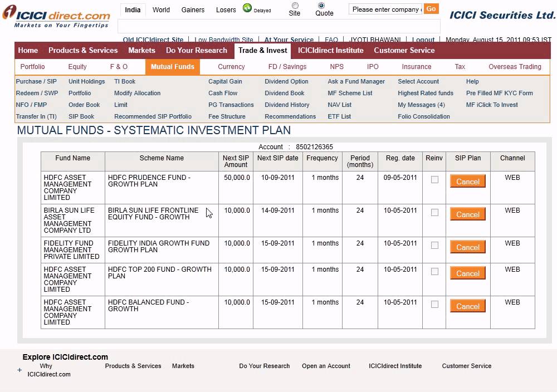
Task: Open the SIP Book link
Action: [81, 116]
